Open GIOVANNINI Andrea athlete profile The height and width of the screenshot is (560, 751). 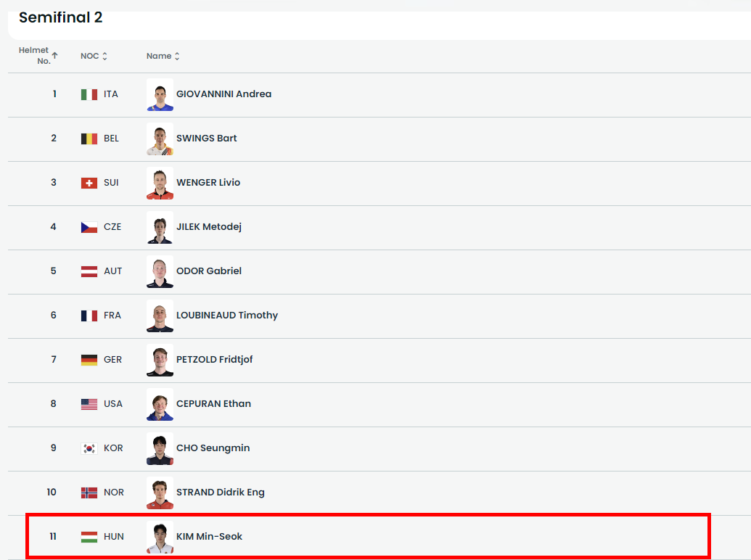223,94
